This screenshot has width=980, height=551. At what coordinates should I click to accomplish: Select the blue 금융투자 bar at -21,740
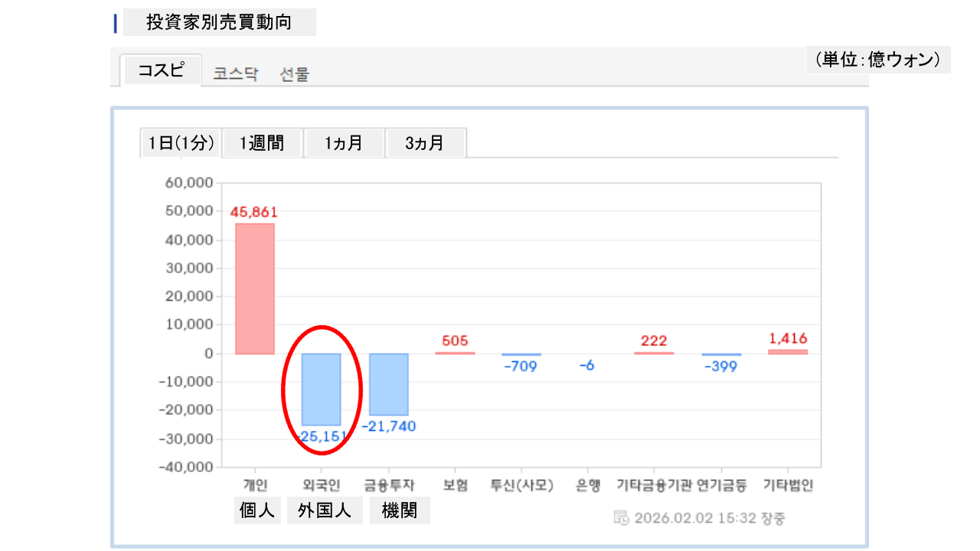coord(388,384)
